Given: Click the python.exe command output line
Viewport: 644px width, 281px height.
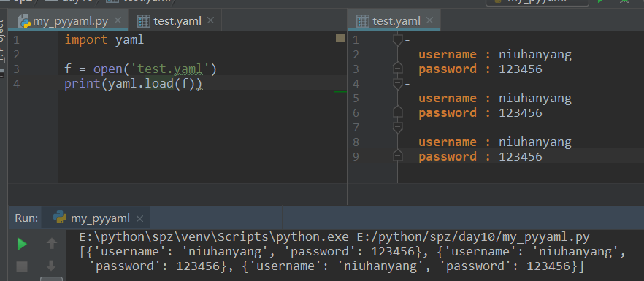Looking at the screenshot, I should pos(334,237).
